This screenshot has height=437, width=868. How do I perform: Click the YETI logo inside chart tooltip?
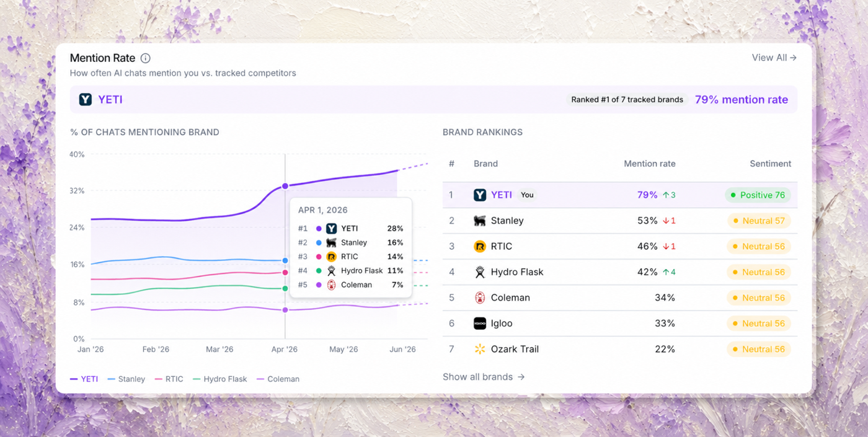(x=332, y=229)
